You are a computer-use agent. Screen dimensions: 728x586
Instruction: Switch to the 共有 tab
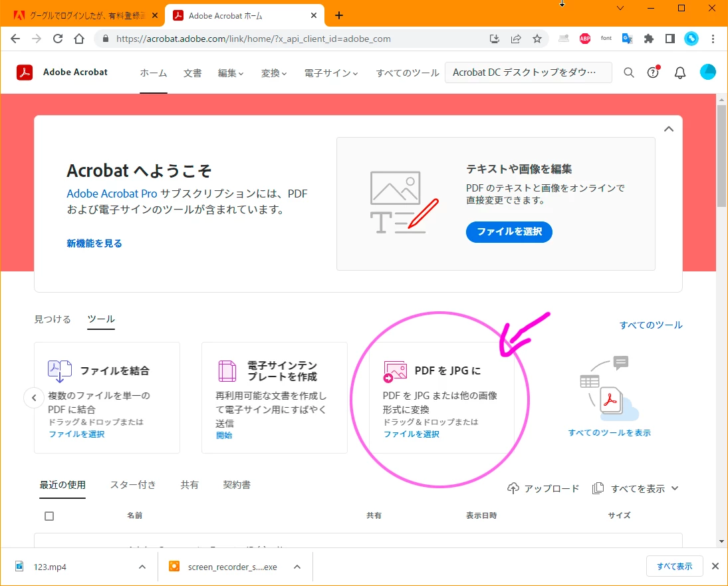click(x=189, y=485)
